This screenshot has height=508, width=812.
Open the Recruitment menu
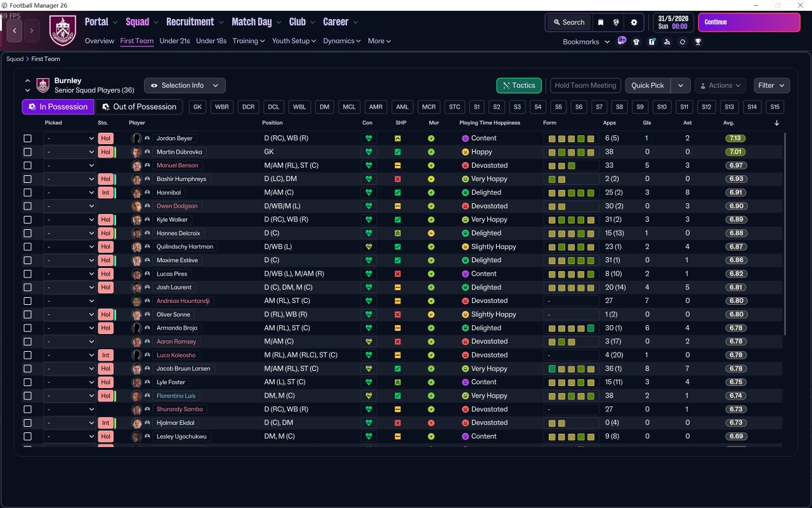click(x=195, y=22)
